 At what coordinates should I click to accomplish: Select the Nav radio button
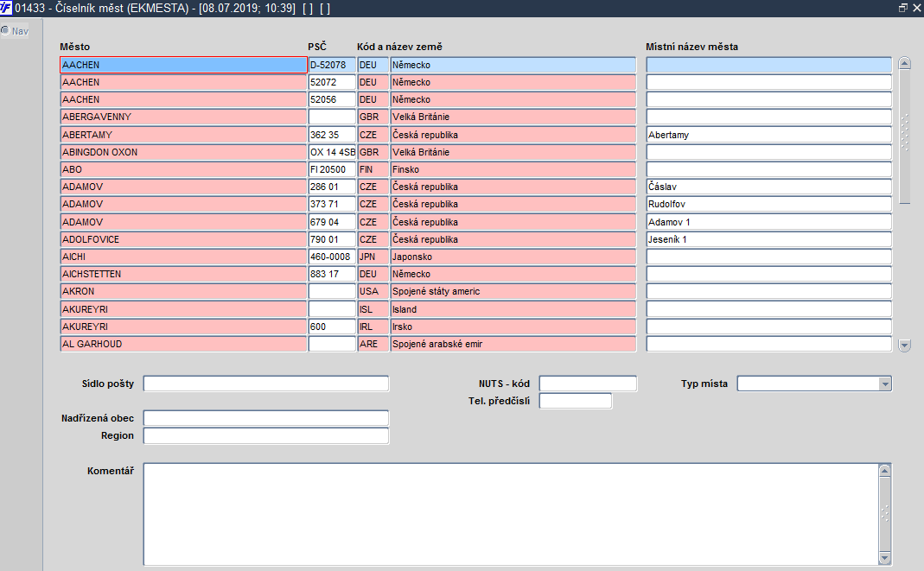tap(5, 30)
